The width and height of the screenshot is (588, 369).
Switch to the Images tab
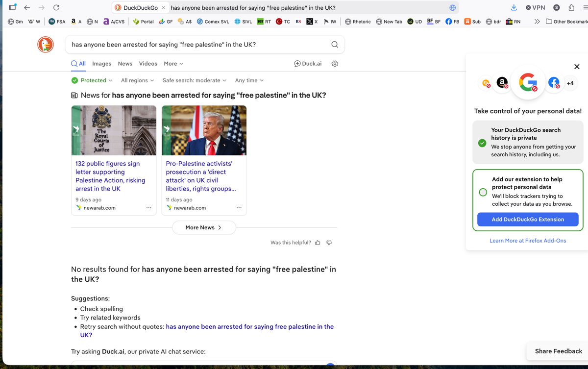(101, 64)
